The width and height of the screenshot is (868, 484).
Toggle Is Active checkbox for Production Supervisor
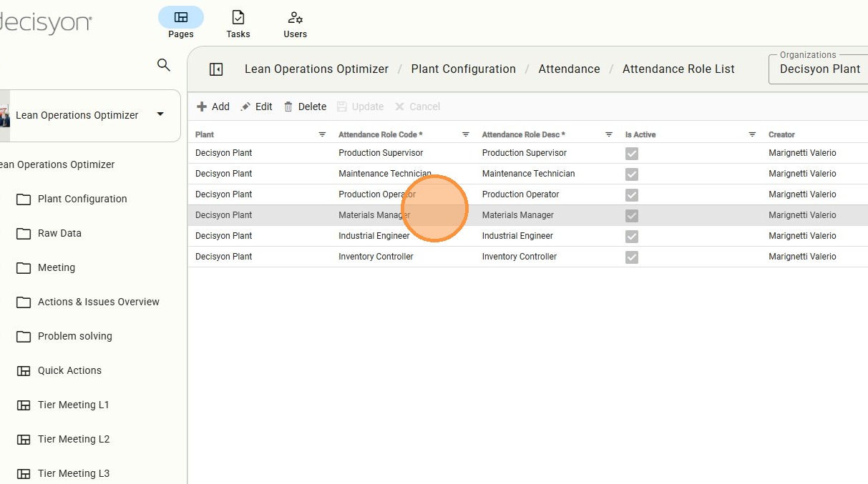(632, 154)
